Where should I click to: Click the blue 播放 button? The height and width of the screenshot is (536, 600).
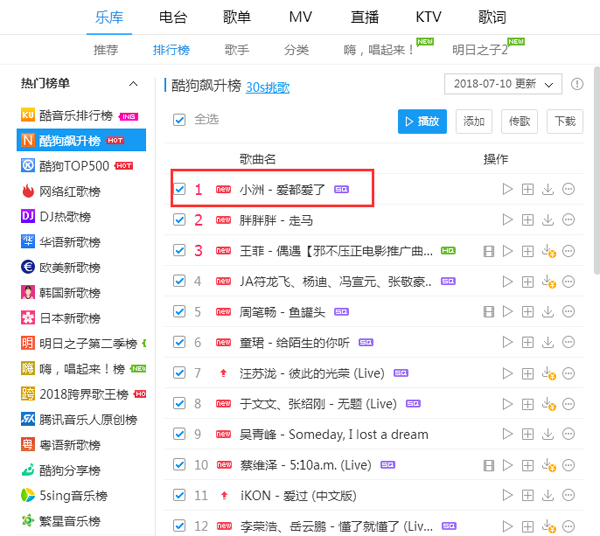click(x=422, y=121)
